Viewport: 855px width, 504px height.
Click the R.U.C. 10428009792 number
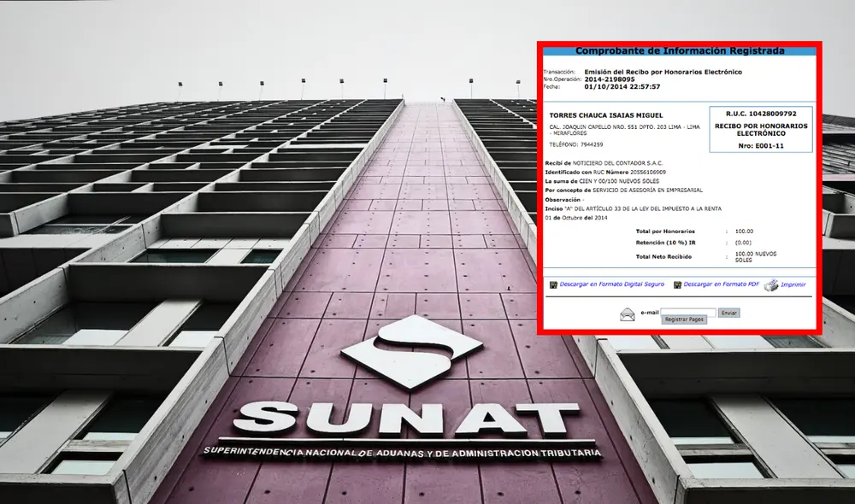760,113
